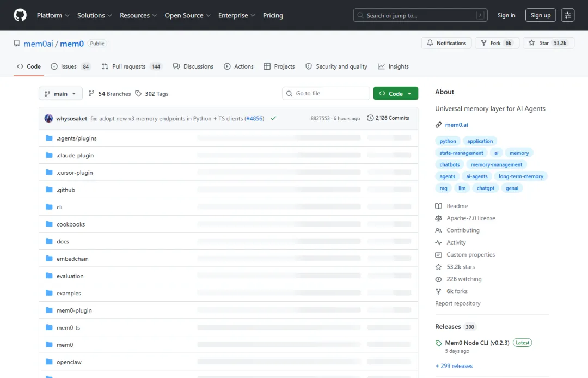Switch to the Pull requests tab
The height and width of the screenshot is (378, 588).
(x=131, y=66)
